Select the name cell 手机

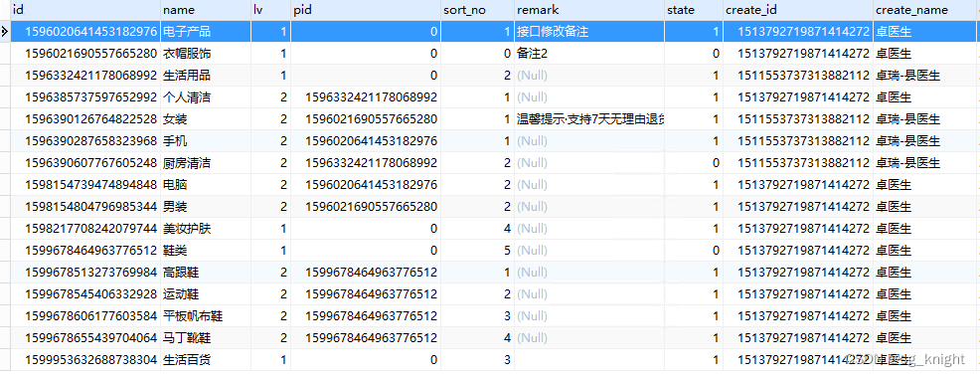206,141
